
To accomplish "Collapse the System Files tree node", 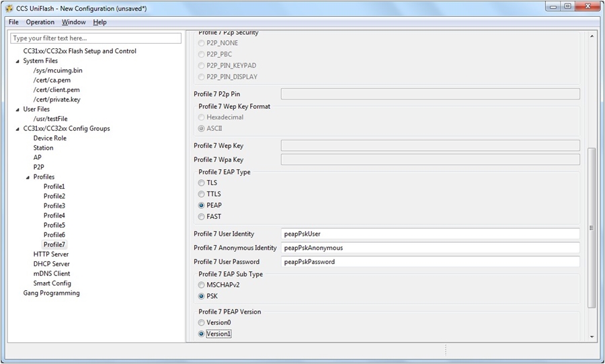I will [x=17, y=61].
